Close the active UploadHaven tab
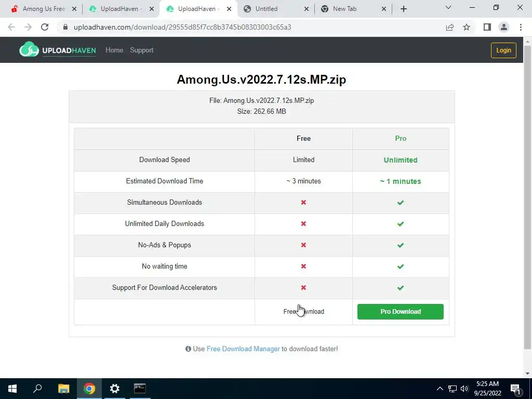The image size is (532, 399). coord(229,9)
